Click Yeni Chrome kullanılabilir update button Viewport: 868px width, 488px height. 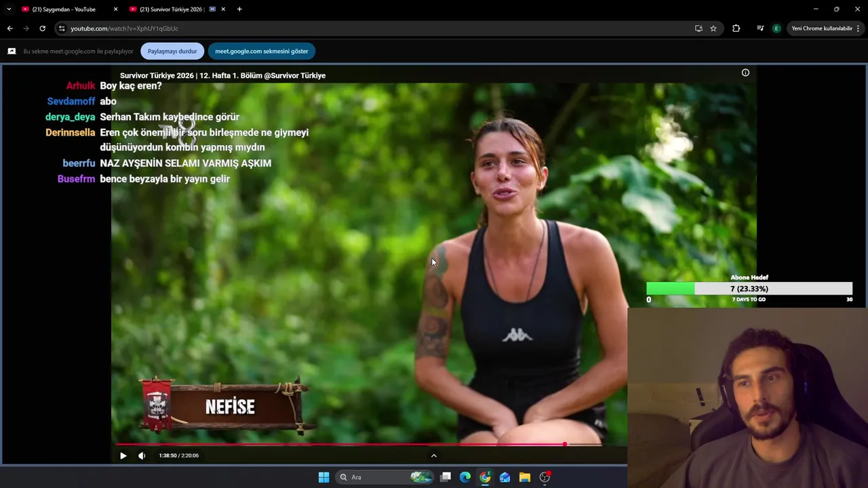(x=821, y=28)
